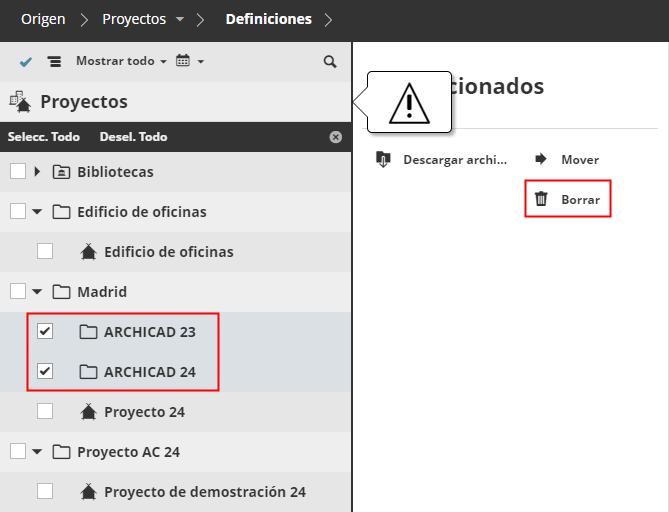Select the Proyecto 24 name
This screenshot has width=669, height=512.
[144, 412]
